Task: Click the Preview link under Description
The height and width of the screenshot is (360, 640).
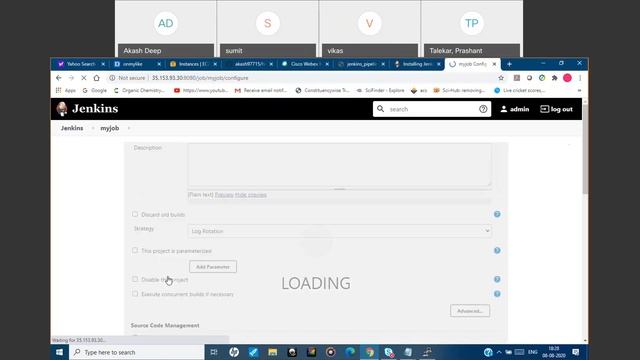Action: 224,195
